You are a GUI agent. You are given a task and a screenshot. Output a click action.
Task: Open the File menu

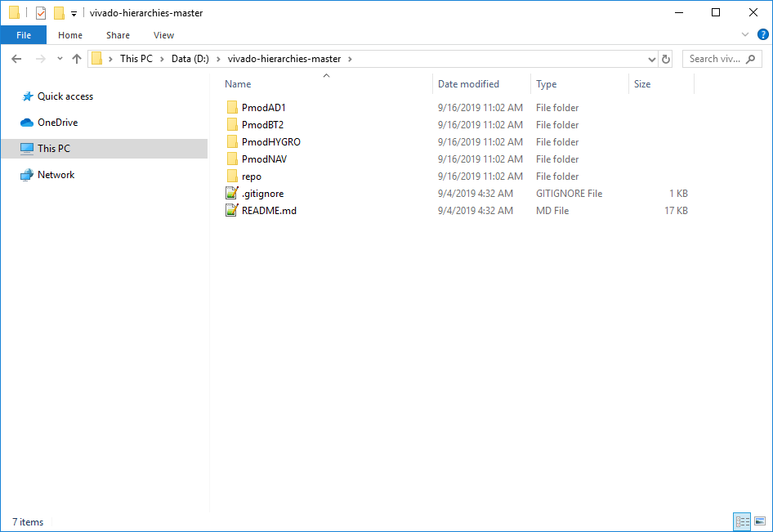[24, 35]
